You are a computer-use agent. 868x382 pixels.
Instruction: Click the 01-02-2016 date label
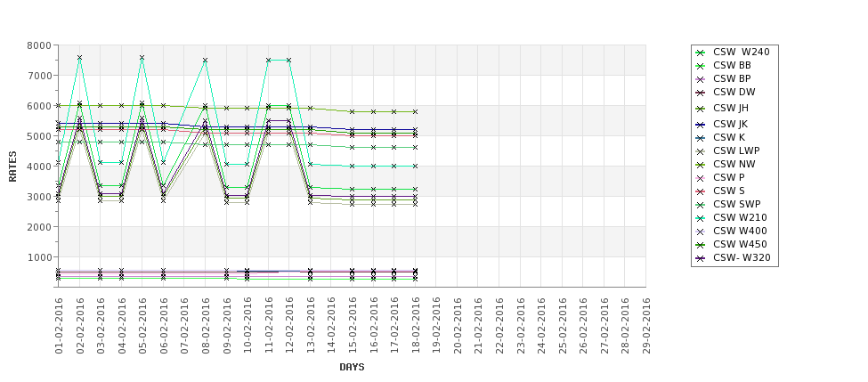[x=59, y=326]
